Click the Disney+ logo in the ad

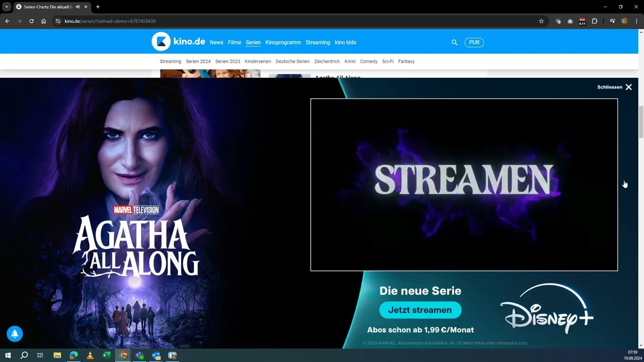[547, 309]
